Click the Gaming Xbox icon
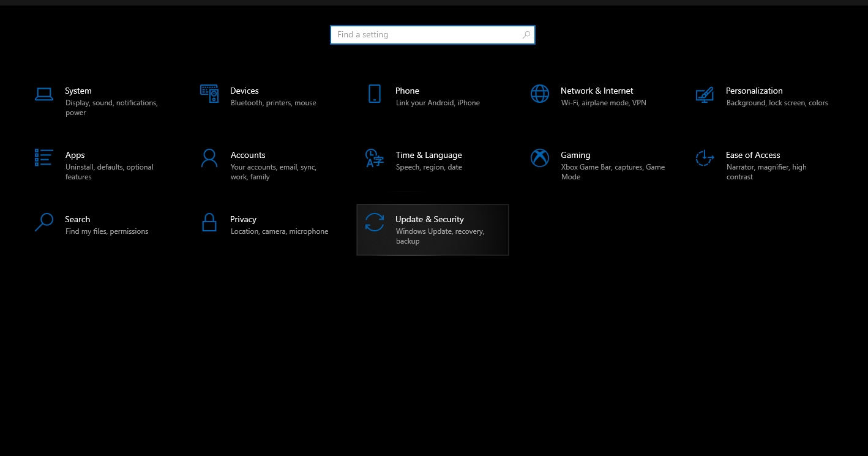 pos(540,158)
